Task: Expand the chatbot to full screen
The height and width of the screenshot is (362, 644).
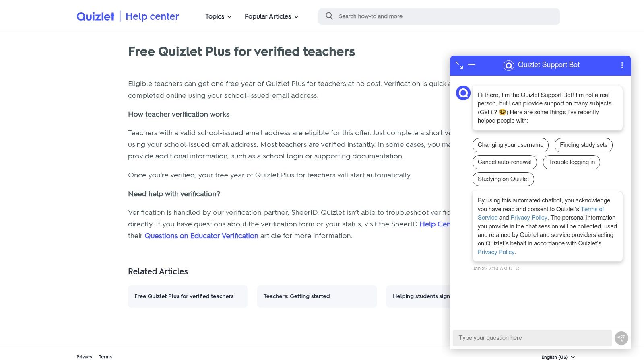Action: point(459,65)
